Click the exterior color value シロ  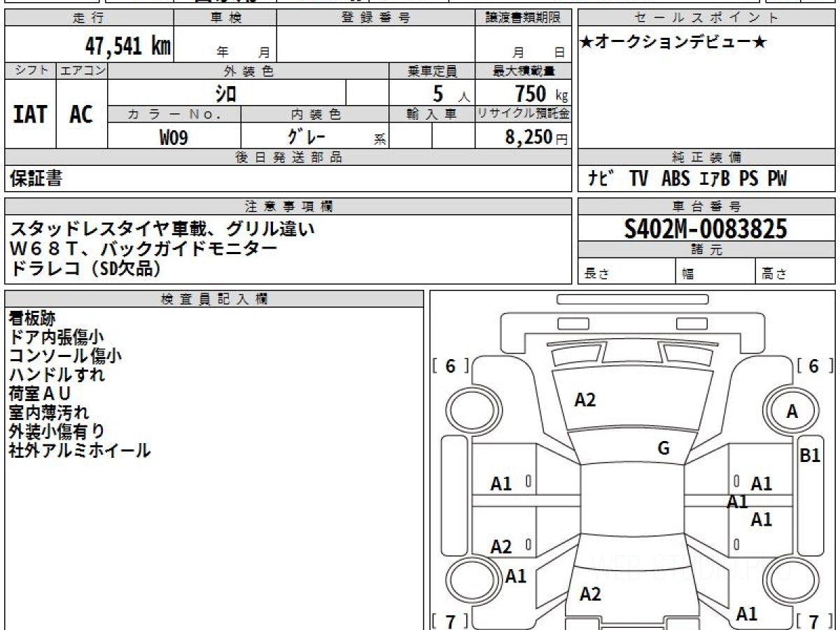(226, 92)
